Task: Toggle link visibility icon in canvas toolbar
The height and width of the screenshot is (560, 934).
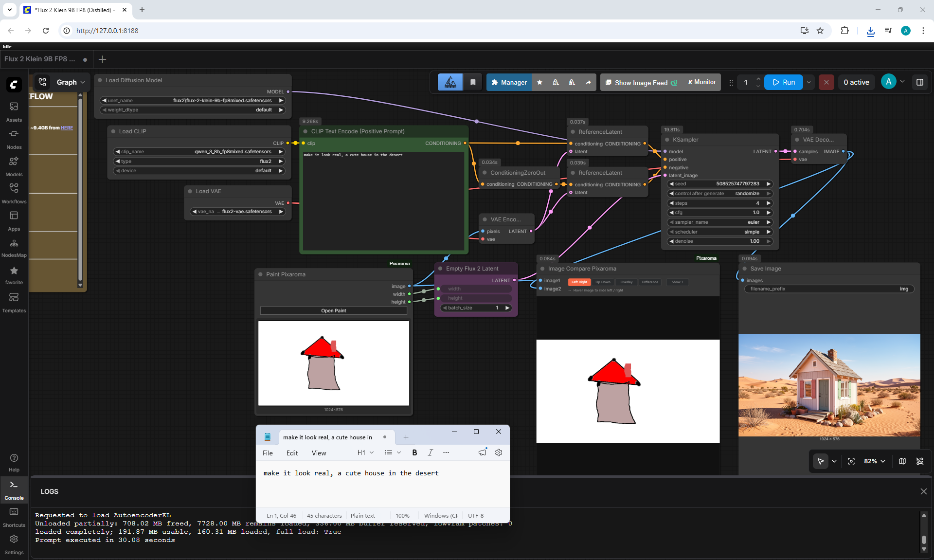Action: [920, 461]
